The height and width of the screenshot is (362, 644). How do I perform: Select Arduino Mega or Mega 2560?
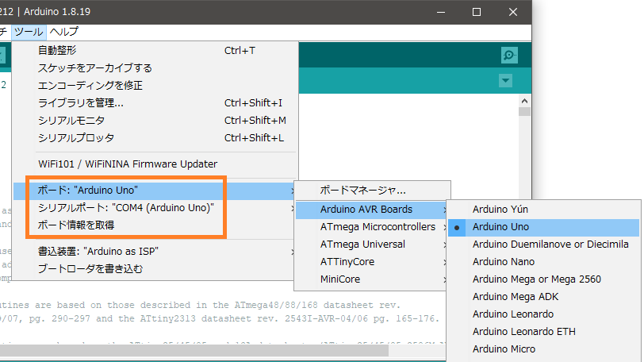click(544, 279)
